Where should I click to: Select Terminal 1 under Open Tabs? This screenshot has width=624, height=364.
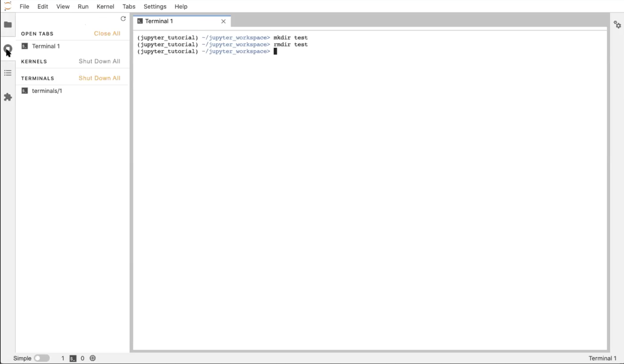(46, 46)
